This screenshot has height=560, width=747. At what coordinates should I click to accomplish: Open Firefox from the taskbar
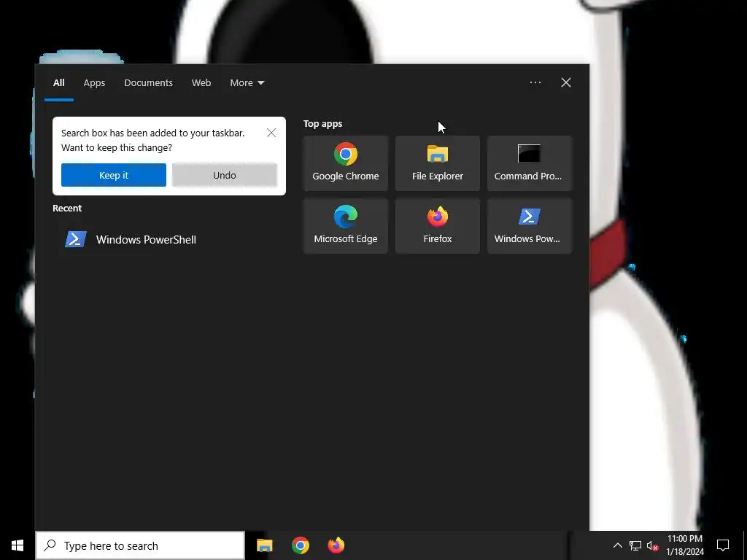click(336, 545)
